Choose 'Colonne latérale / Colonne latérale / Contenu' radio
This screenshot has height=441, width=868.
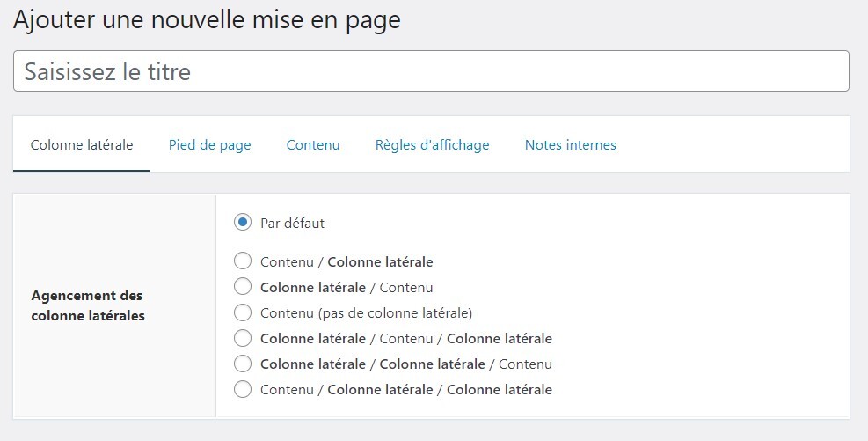coord(243,364)
